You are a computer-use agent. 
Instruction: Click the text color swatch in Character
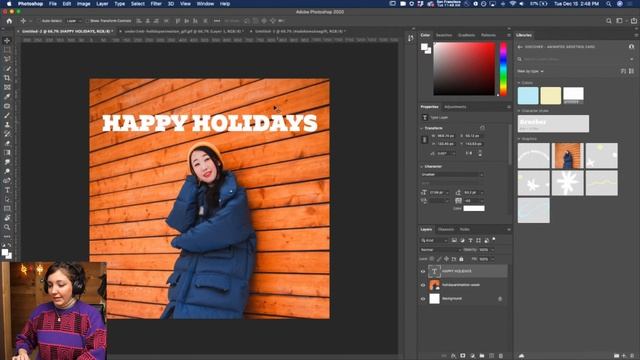[474, 209]
